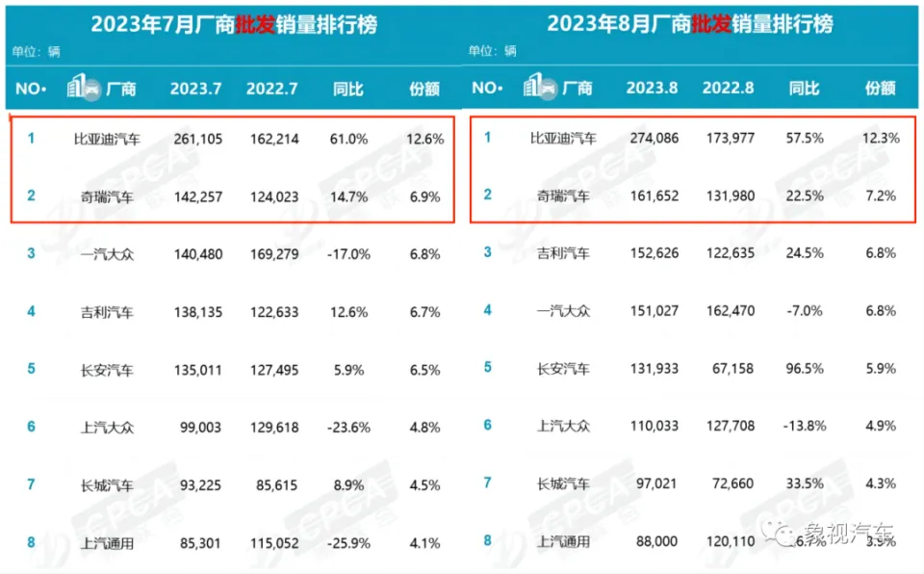
Task: Click the share value '6.9%'
Action: click(424, 197)
